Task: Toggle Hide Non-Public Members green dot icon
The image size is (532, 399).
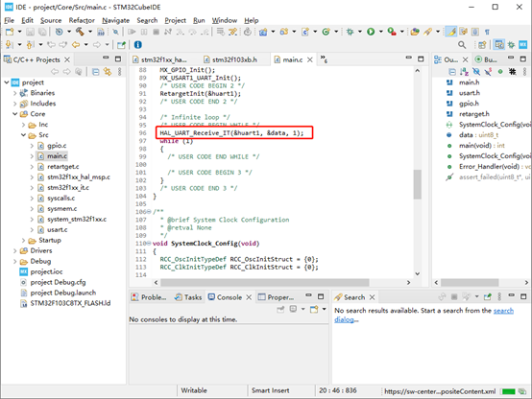Action: point(500,72)
